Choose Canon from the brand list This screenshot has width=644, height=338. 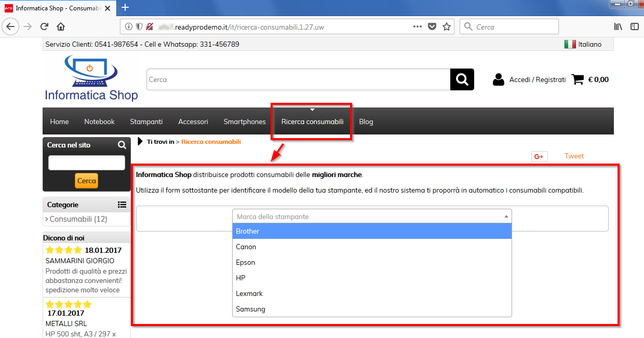coord(372,247)
